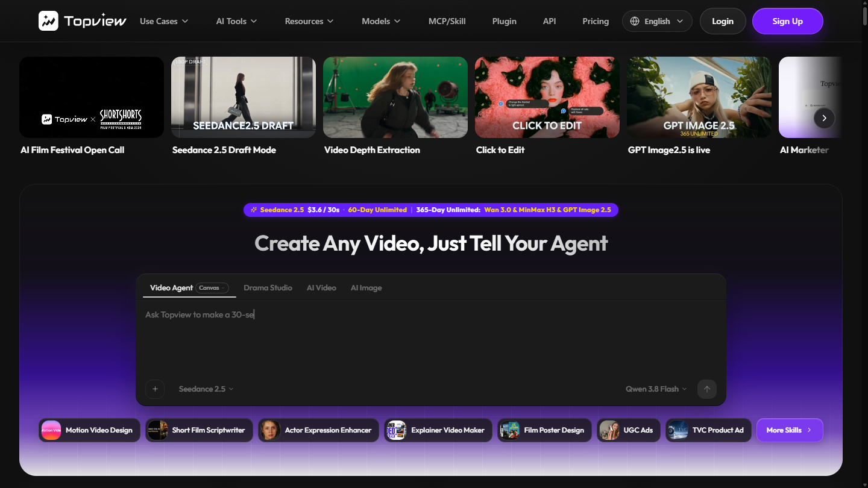Click the More Skills button
This screenshot has width=868, height=488.
790,430
